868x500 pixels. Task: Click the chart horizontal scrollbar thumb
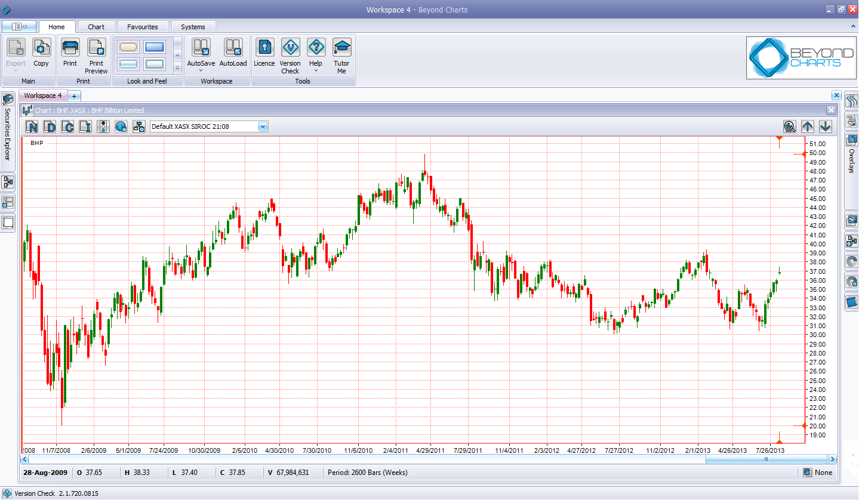tap(766, 459)
